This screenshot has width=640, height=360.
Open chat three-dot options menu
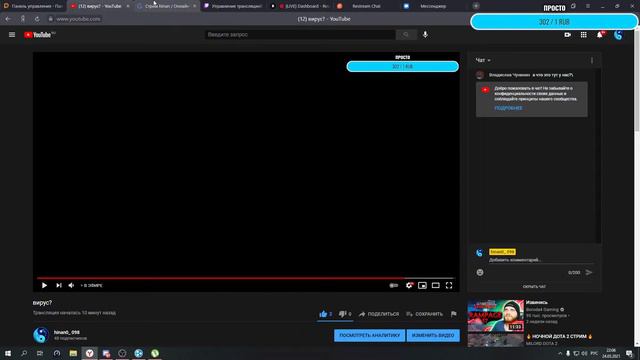click(x=592, y=60)
